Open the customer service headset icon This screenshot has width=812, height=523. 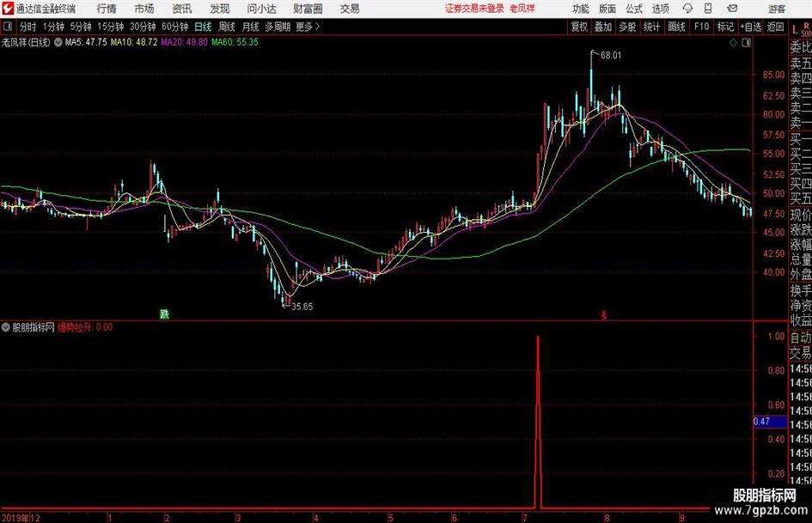coord(687,9)
